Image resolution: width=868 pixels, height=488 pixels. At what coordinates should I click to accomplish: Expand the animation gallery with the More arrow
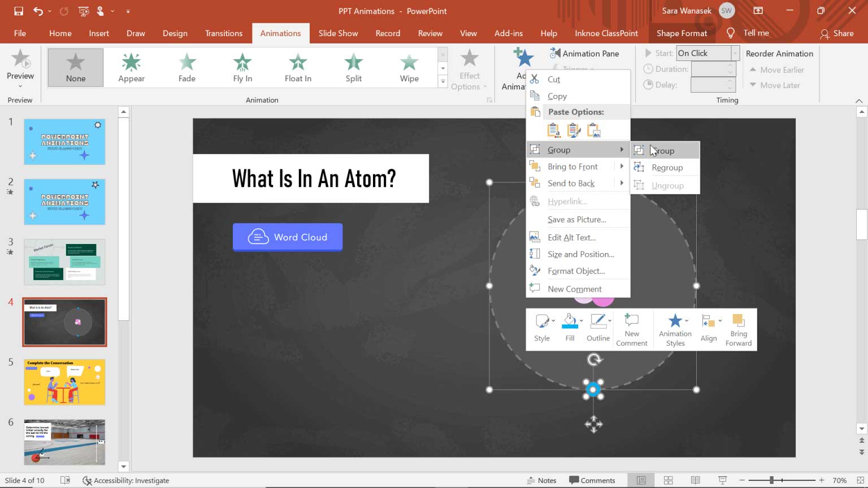[x=442, y=81]
